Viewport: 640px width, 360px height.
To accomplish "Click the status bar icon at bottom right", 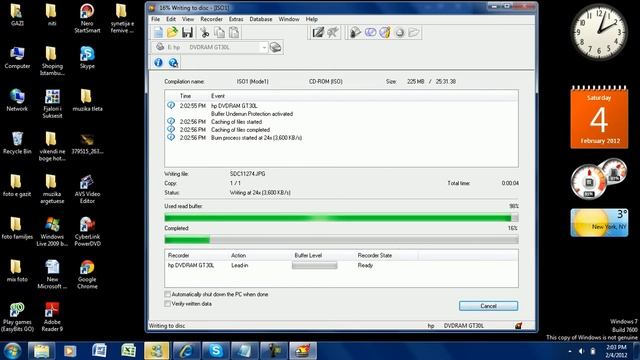I will [x=518, y=325].
